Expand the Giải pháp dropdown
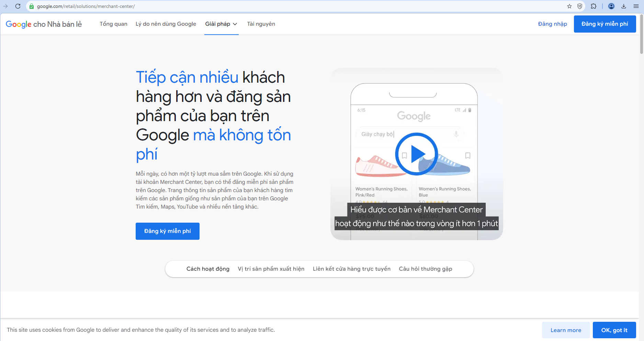Image resolution: width=644 pixels, height=341 pixels. [x=221, y=24]
